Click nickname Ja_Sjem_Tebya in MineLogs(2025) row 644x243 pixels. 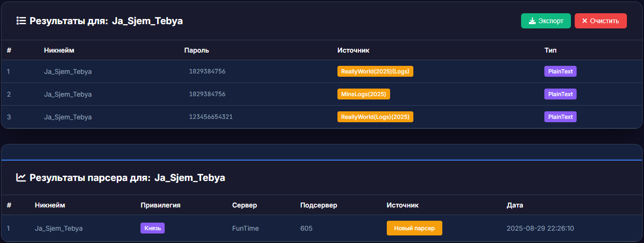coord(68,94)
